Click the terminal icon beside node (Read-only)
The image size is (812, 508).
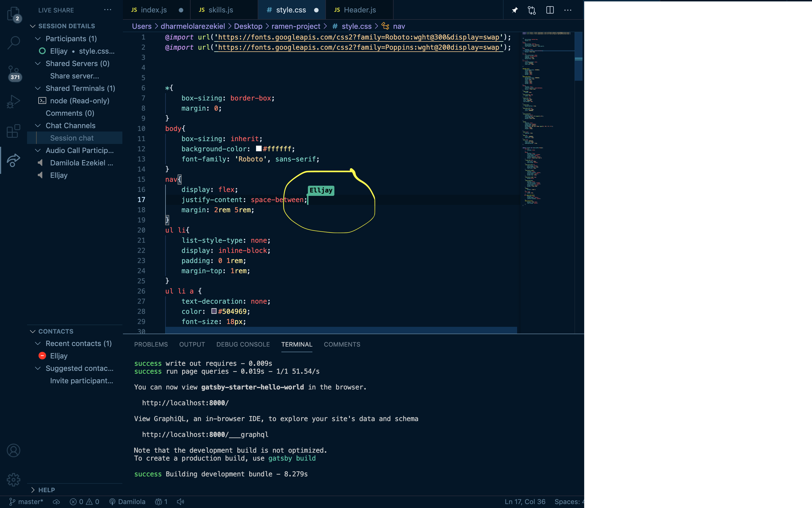click(42, 100)
